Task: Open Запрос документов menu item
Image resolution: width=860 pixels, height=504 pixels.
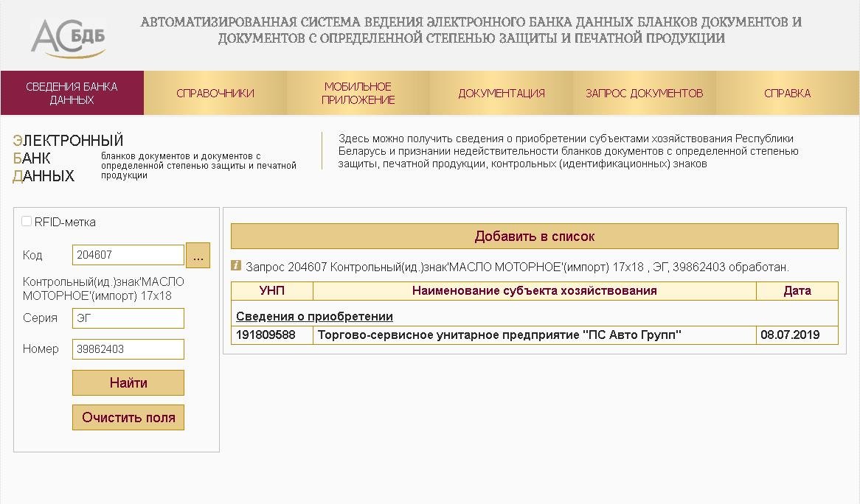Action: point(645,93)
